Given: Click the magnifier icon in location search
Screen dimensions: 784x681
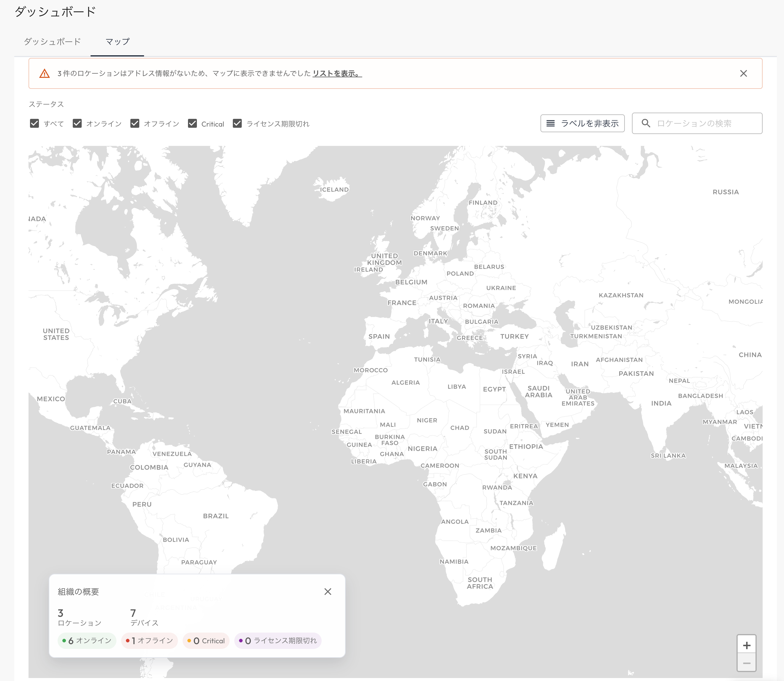Looking at the screenshot, I should click(x=646, y=123).
